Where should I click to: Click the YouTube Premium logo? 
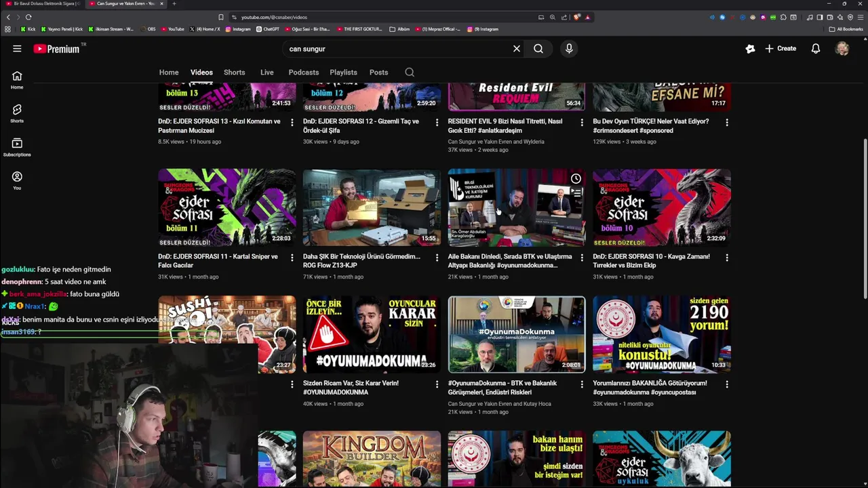click(x=57, y=49)
